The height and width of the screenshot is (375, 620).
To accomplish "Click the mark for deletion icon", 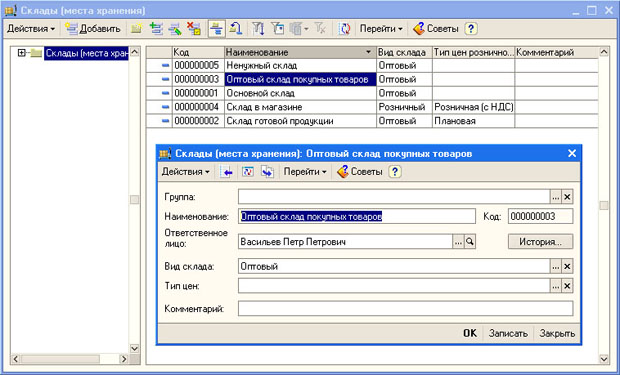I will click(x=194, y=29).
